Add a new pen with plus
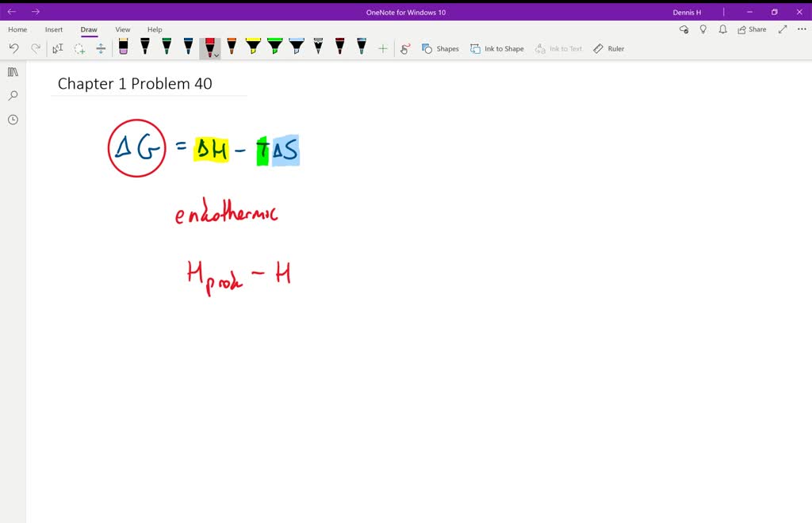 (383, 48)
